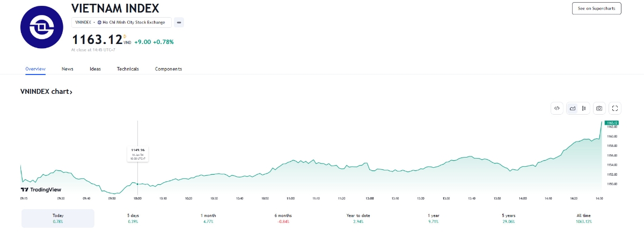Open the News tab
This screenshot has height=239, width=644.
(68, 69)
